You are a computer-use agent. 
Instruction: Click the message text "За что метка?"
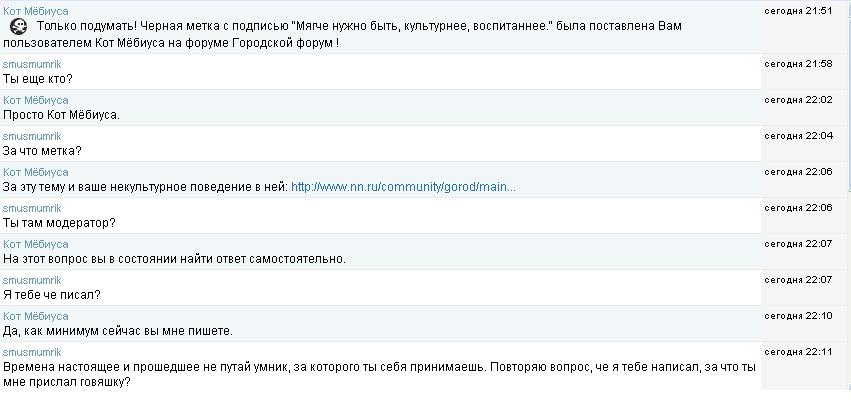[x=43, y=151]
